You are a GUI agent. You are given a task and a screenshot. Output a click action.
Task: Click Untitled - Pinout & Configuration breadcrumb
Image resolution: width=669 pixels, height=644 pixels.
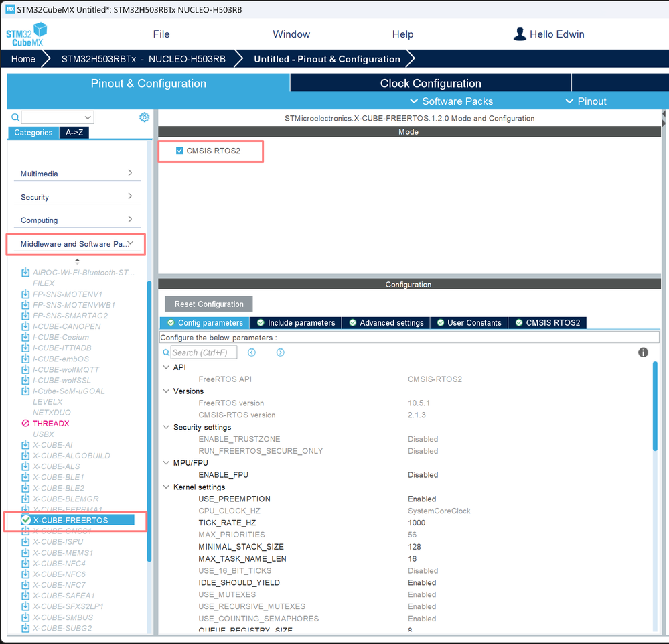point(327,59)
